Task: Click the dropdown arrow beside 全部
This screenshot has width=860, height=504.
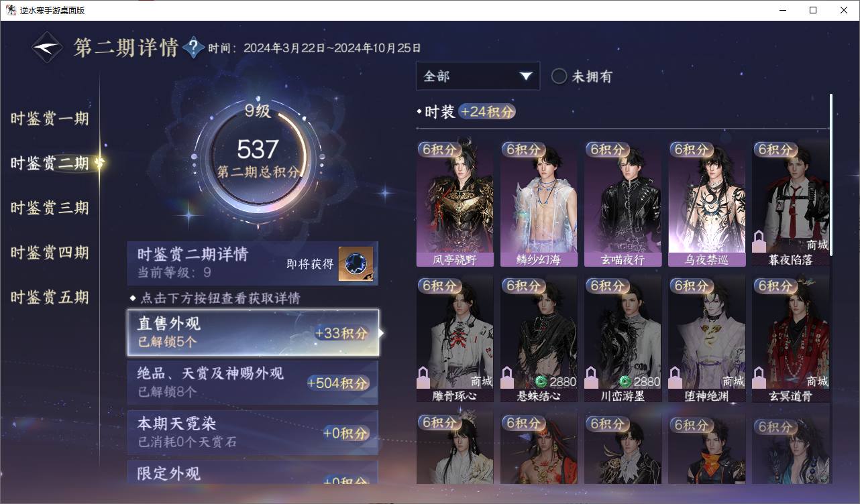Action: (525, 76)
